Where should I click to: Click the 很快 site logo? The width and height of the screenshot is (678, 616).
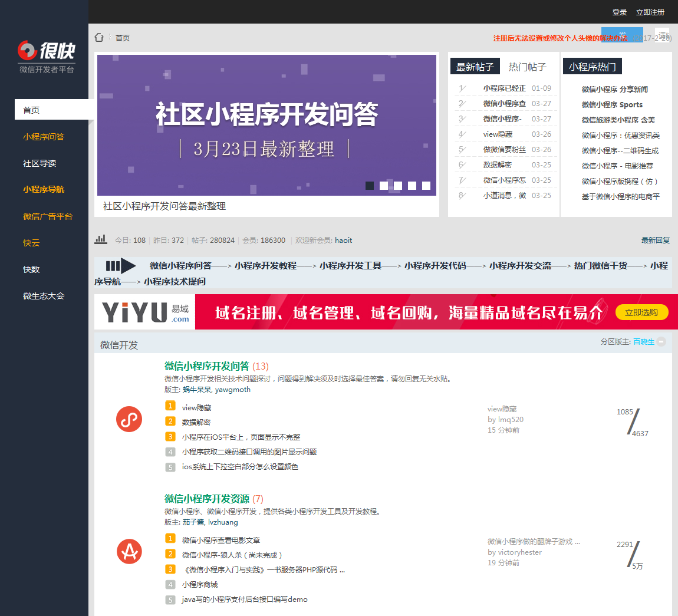point(46,57)
